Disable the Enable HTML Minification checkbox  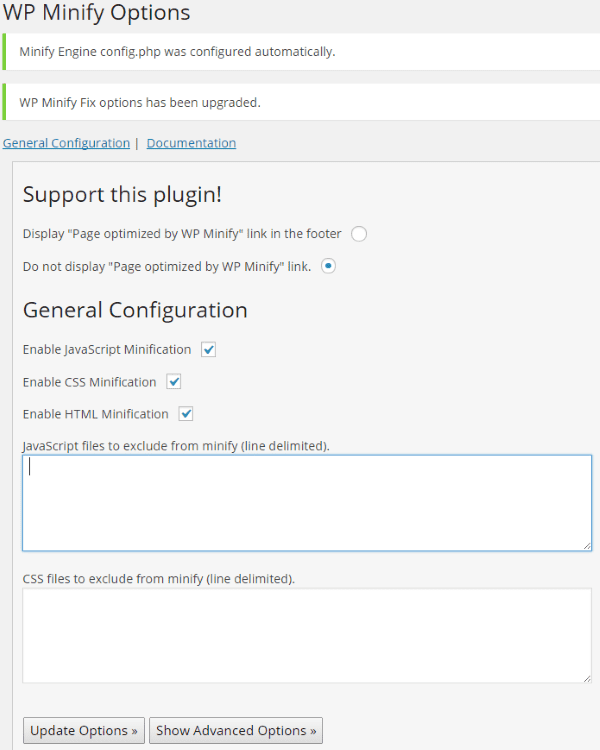[x=186, y=414]
